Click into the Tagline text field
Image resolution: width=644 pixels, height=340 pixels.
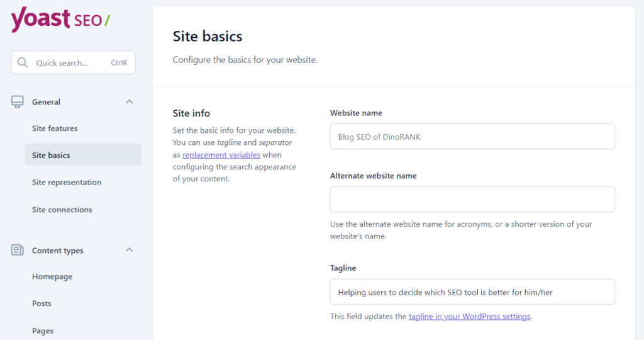coord(472,292)
